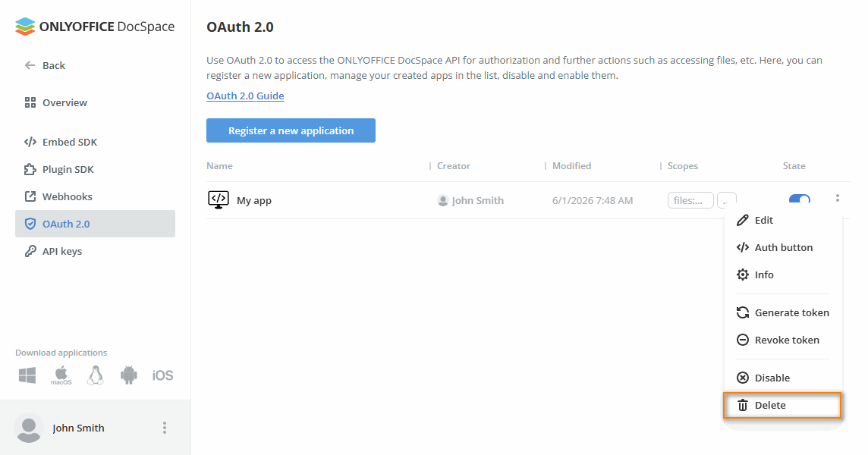Select Revoke token in the context menu

point(783,340)
